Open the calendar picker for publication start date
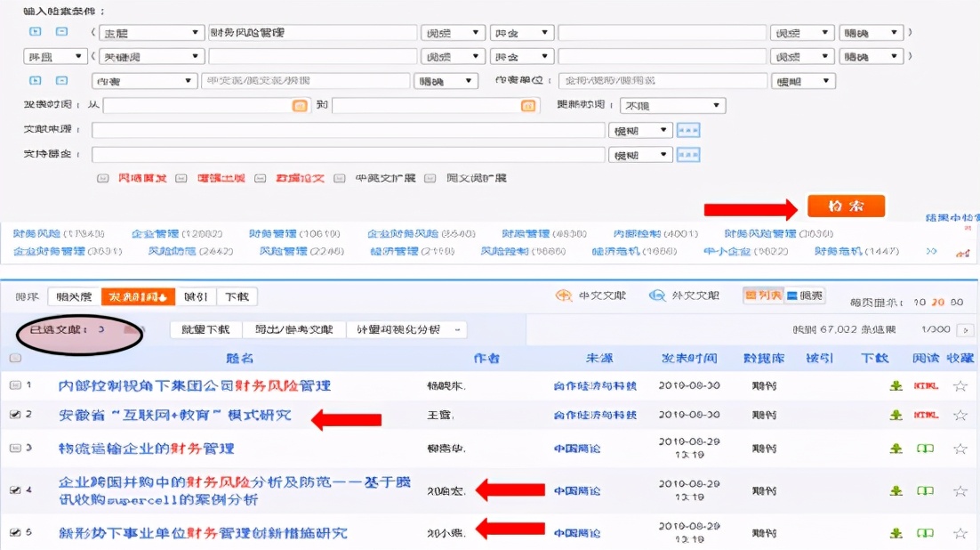The height and width of the screenshot is (550, 980). click(300, 106)
